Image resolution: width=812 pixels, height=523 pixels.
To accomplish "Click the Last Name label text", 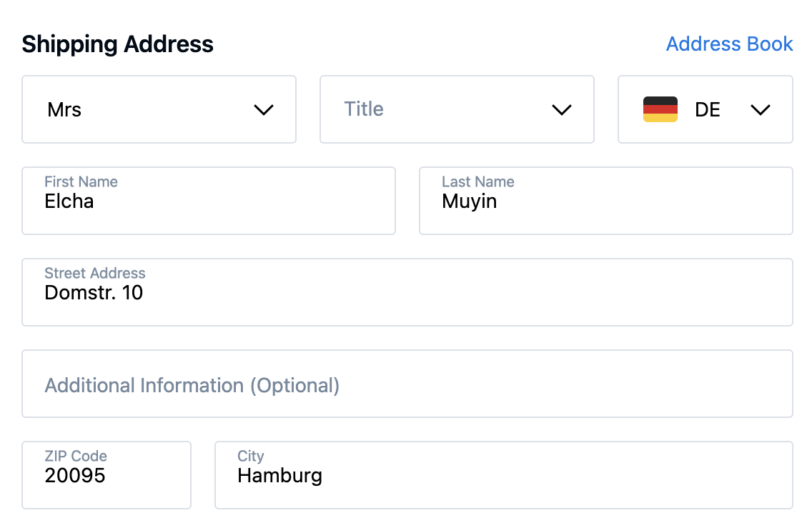I will [x=477, y=182].
